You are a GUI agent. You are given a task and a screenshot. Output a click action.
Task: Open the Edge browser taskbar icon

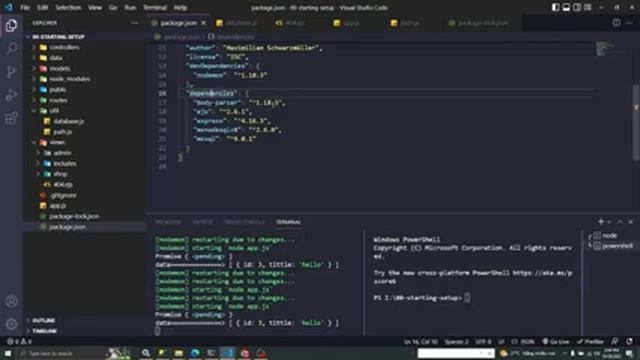[195, 353]
